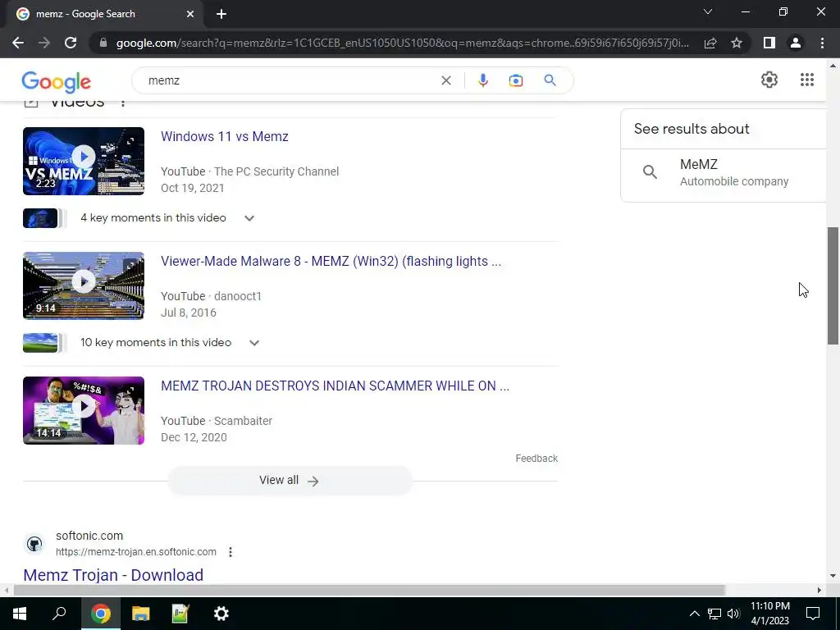Expand 10 key moments in this video
The image size is (840, 630).
coord(254,343)
